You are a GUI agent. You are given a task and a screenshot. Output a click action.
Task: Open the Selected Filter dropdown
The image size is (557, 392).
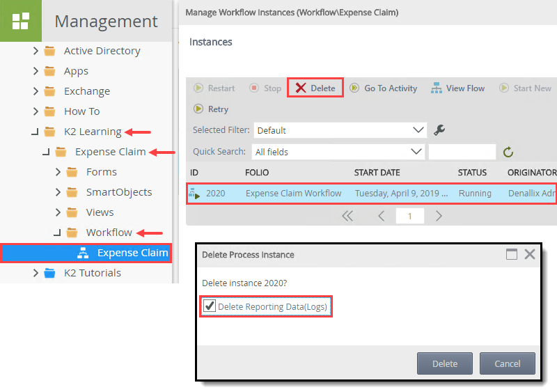(x=340, y=130)
